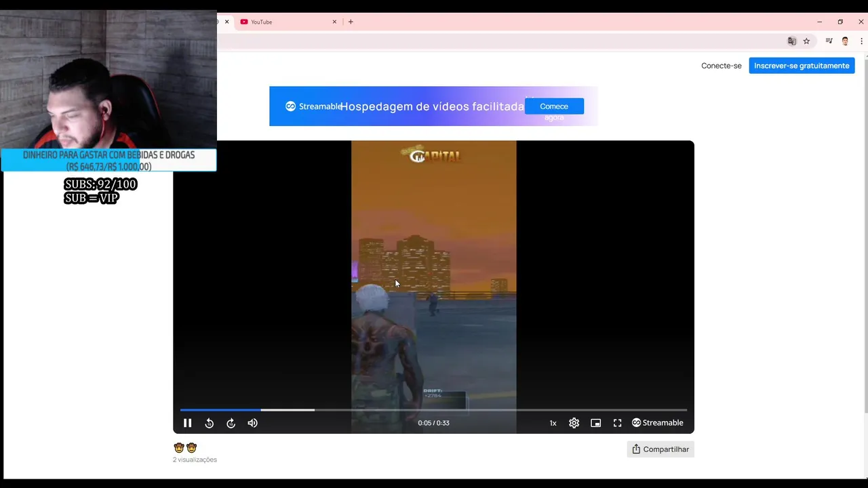Viewport: 868px width, 488px height.
Task: Skip forward with the forward-skip icon
Action: coord(231,423)
